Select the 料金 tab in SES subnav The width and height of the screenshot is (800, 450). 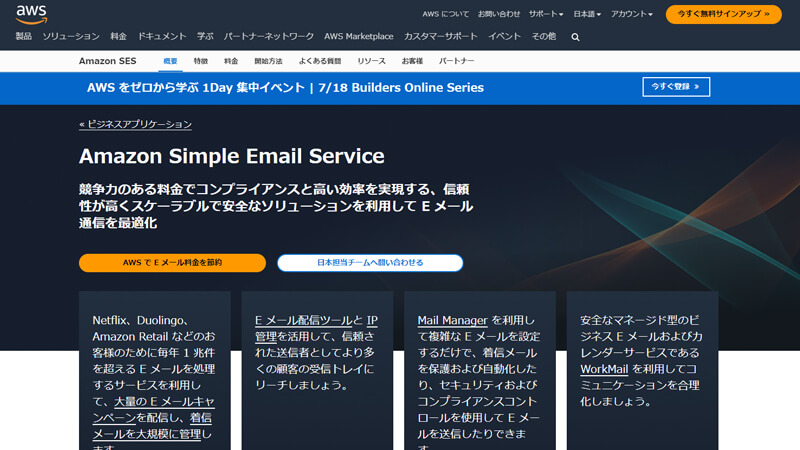(x=231, y=61)
